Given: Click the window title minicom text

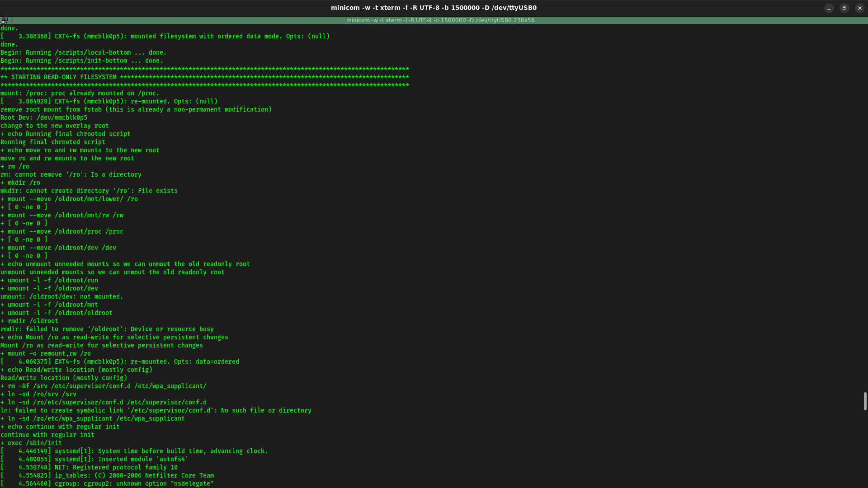Looking at the screenshot, I should click(x=433, y=8).
